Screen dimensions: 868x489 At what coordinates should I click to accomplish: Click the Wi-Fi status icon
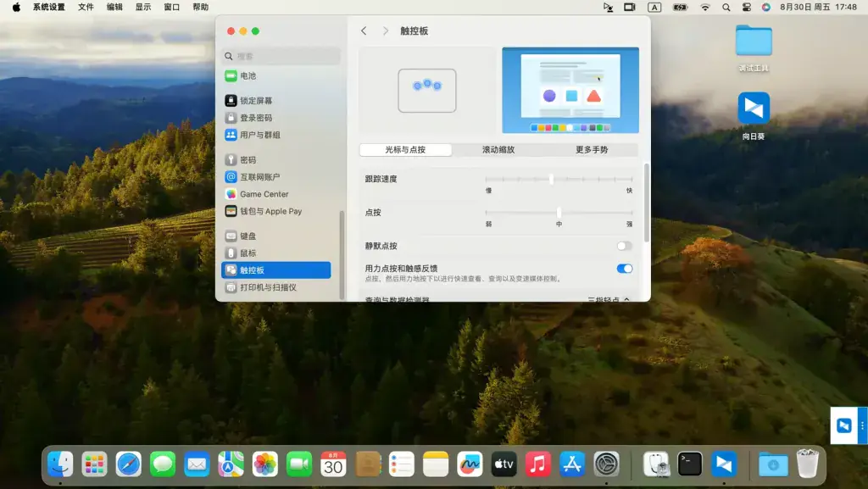tap(705, 7)
